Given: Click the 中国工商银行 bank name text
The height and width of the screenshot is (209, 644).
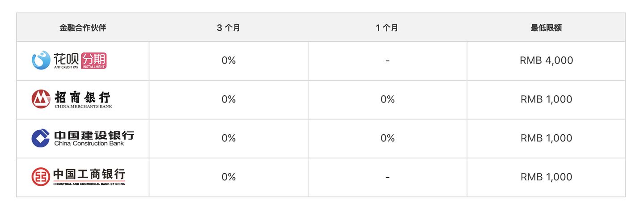Looking at the screenshot, I should 89,174.
